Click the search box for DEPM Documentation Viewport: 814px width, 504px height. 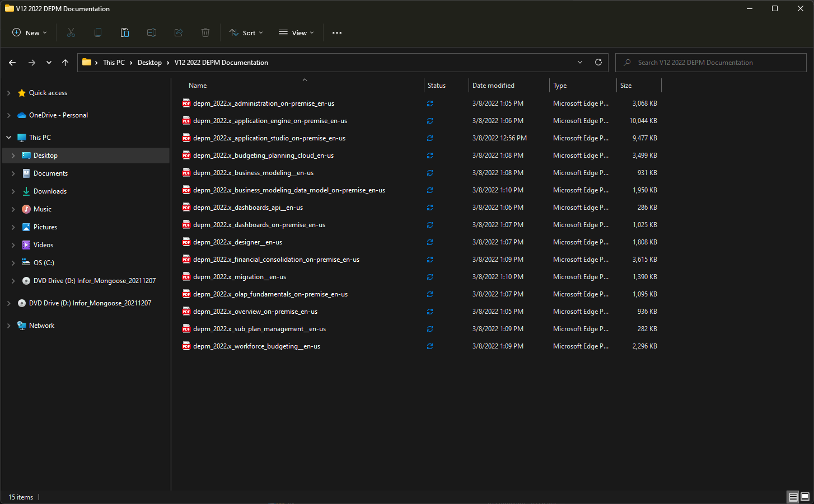coord(711,63)
